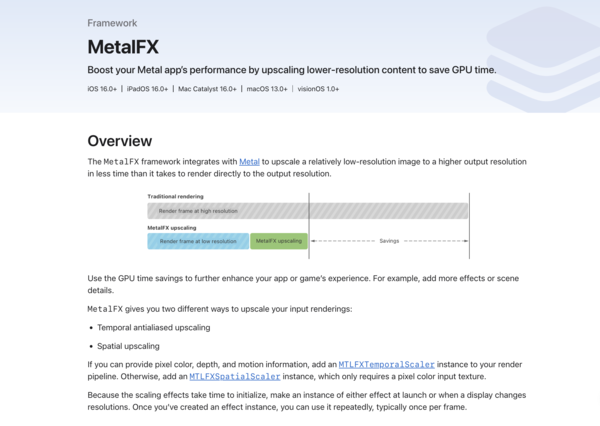600x426 pixels.
Task: Click the 'Render frame at high resolution' bar
Action: (x=308, y=211)
